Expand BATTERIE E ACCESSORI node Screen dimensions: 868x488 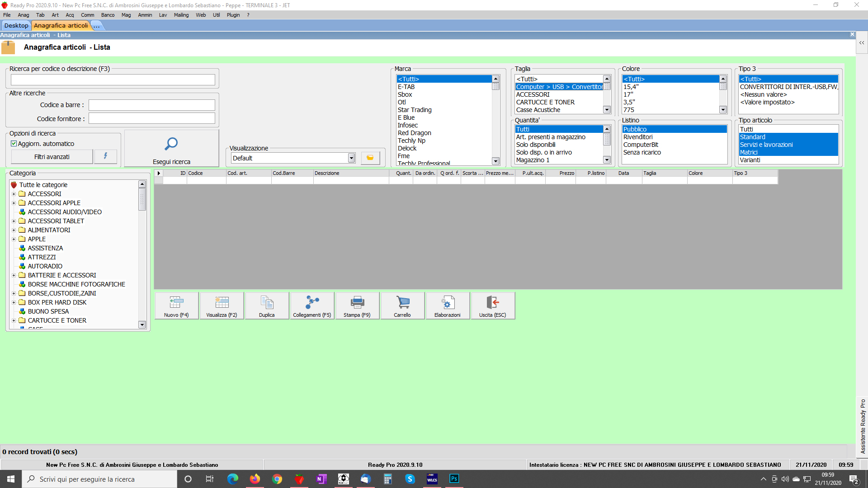tap(14, 275)
